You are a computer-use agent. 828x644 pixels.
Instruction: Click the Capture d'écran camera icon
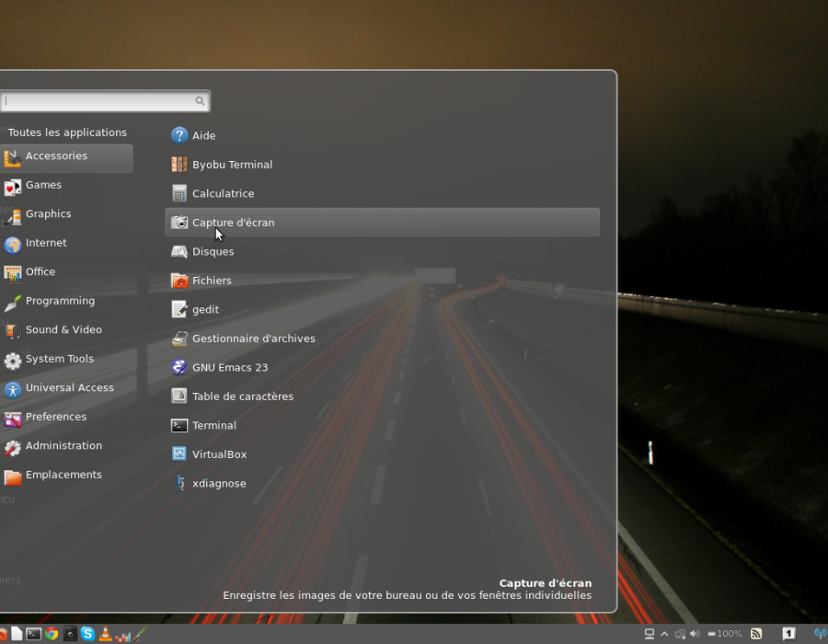point(179,223)
